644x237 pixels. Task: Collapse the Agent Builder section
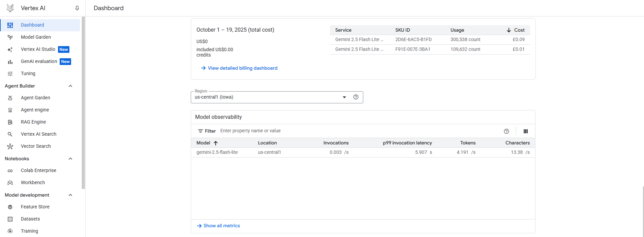[70, 86]
